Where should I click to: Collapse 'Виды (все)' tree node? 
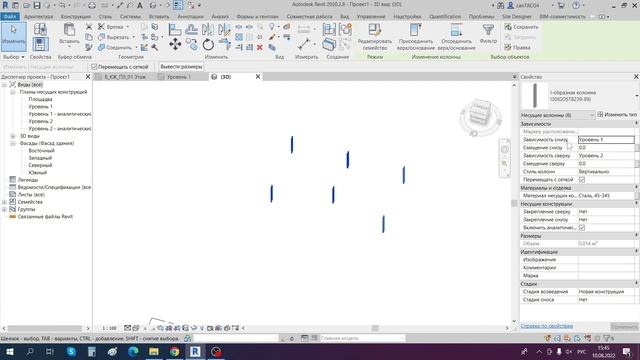click(x=4, y=84)
